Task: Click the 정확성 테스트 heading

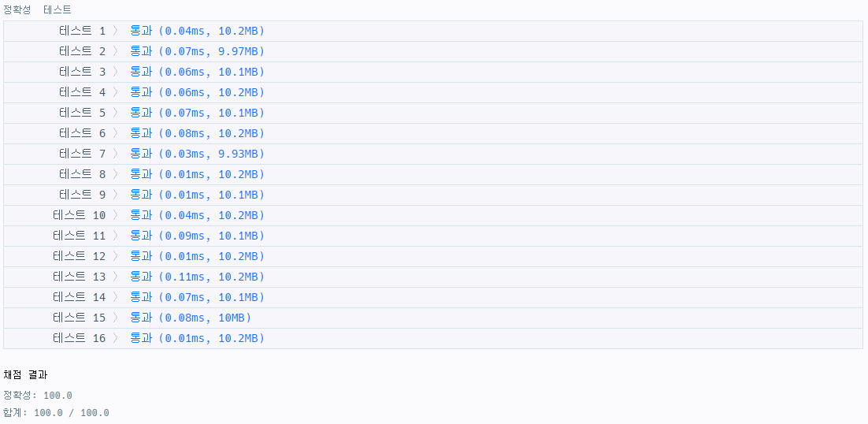Action: 37,10
